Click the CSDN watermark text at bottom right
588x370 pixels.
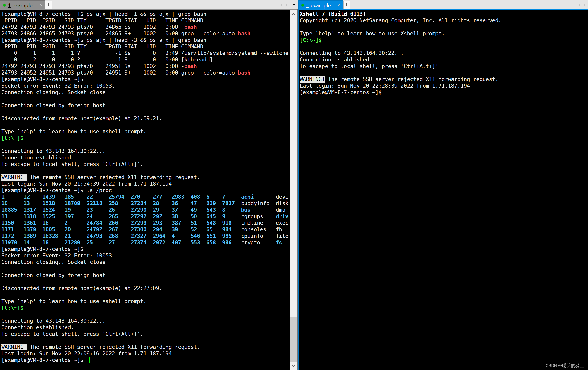(561, 365)
